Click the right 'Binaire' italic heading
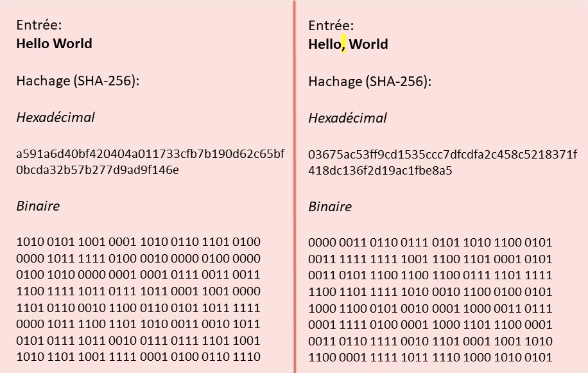Screen dimensions: 588x373 pyautogui.click(x=330, y=207)
